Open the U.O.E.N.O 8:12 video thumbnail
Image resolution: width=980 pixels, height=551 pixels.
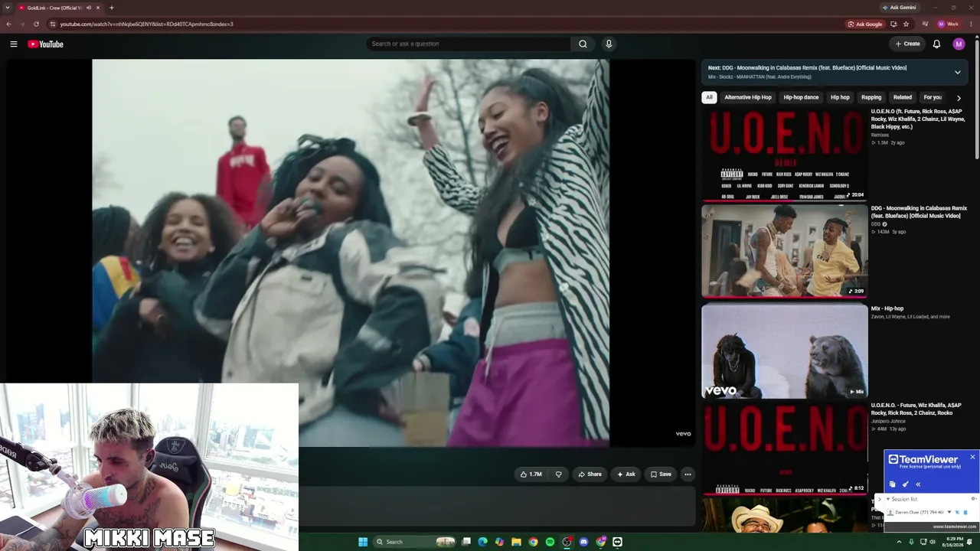coord(785,448)
